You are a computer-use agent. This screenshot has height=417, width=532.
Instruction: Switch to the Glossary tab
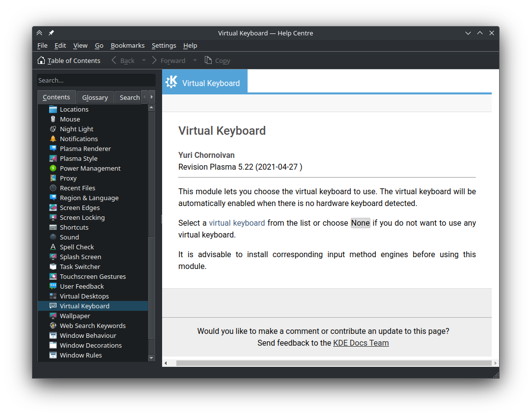[95, 97]
